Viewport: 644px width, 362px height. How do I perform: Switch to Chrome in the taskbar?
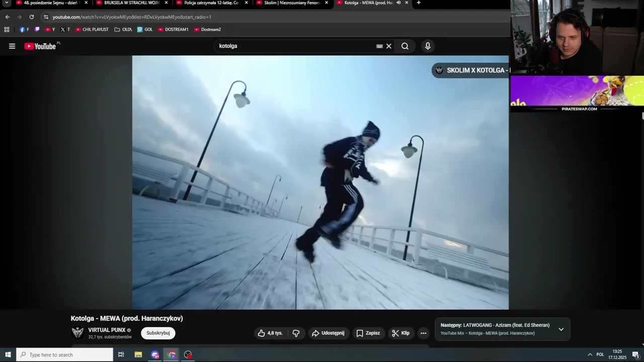click(172, 354)
